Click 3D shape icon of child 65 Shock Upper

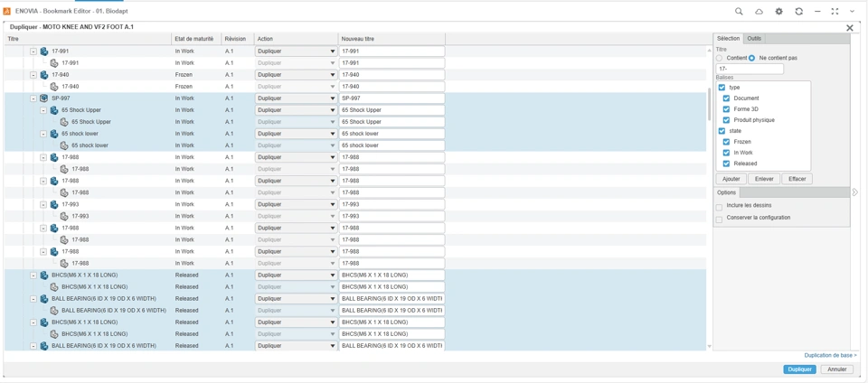click(63, 122)
